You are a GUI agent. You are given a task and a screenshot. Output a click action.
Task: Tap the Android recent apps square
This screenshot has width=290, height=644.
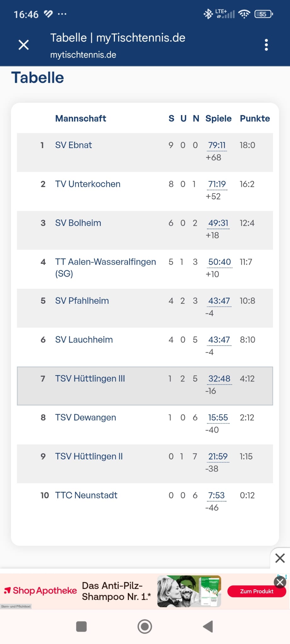82,626
